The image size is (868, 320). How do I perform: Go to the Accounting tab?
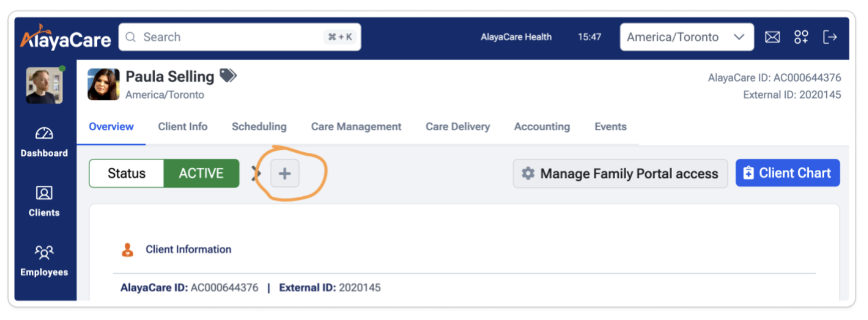pyautogui.click(x=542, y=127)
